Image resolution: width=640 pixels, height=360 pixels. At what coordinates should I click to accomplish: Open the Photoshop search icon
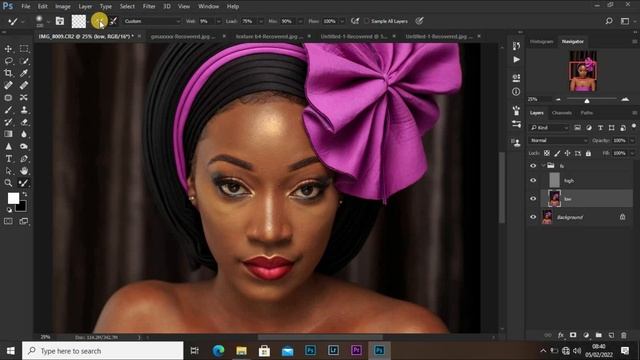[609, 21]
